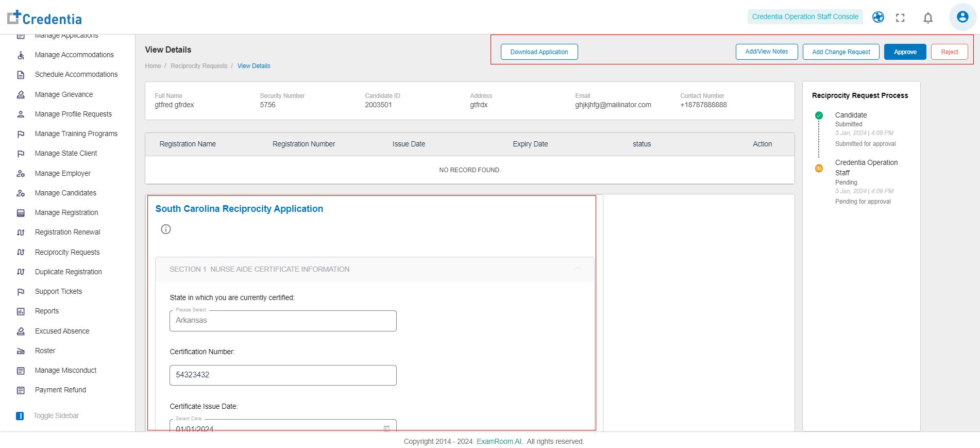Click the Manage Grievance icon
This screenshot has width=980, height=448.
(x=21, y=95)
